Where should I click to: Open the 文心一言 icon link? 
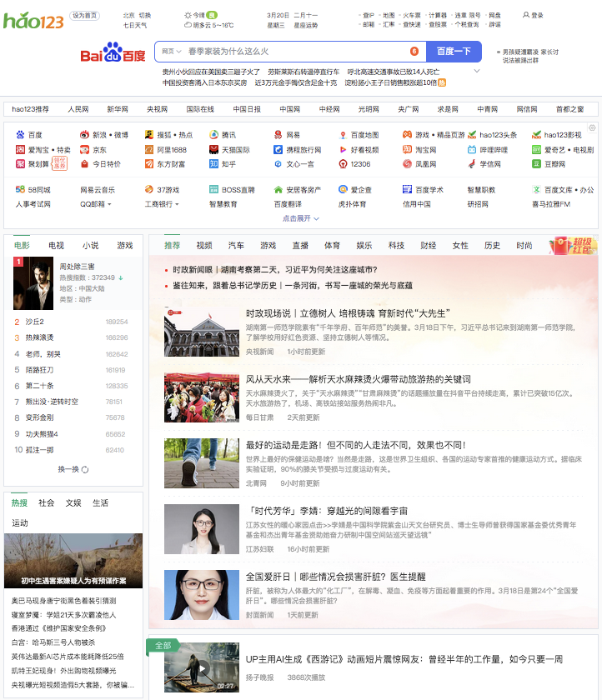click(278, 164)
